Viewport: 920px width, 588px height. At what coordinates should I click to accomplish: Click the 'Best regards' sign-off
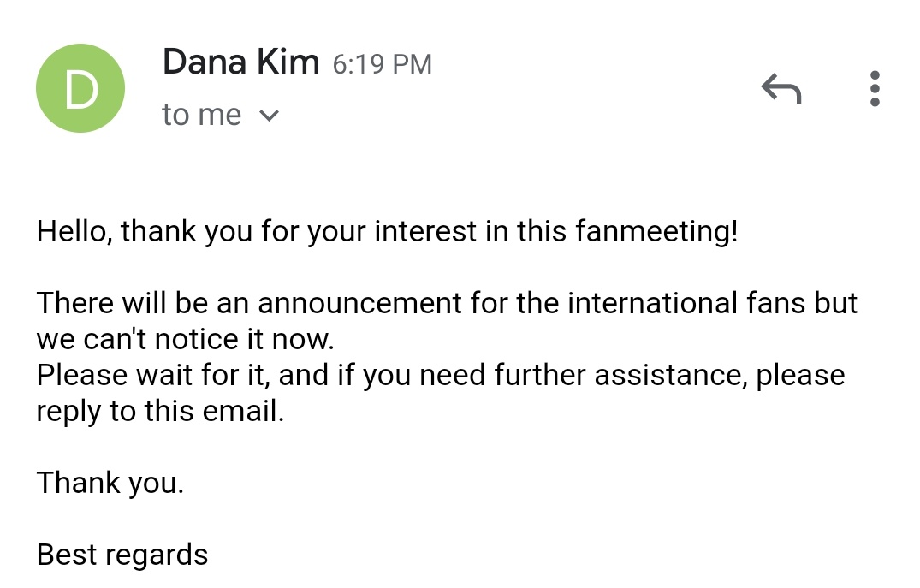(122, 555)
